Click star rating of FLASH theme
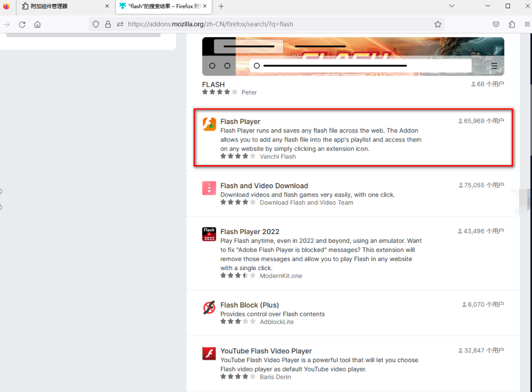Image resolution: width=532 pixels, height=392 pixels. click(219, 92)
